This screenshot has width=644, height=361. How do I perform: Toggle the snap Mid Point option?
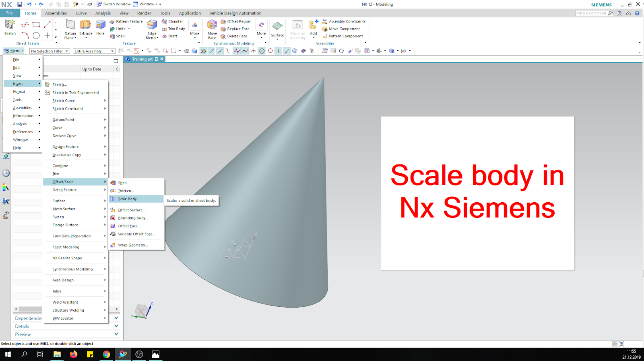(220, 51)
